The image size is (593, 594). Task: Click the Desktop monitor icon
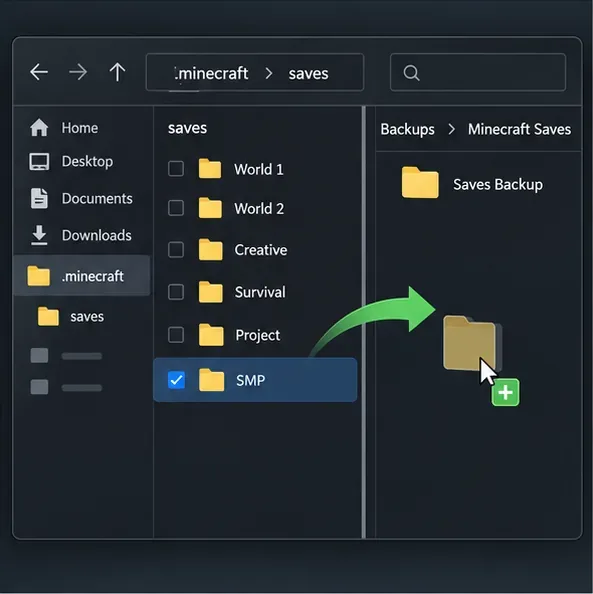pos(39,162)
